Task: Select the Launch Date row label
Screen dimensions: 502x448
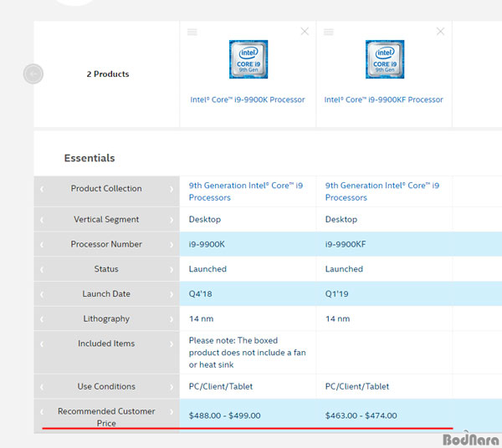Action: click(x=106, y=294)
